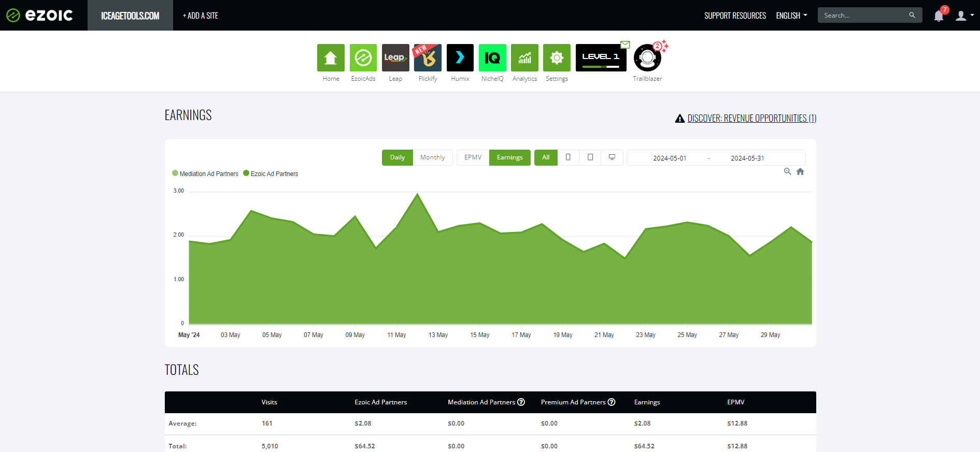Edit start date 2024-05-01
The image size is (980, 452).
(670, 158)
